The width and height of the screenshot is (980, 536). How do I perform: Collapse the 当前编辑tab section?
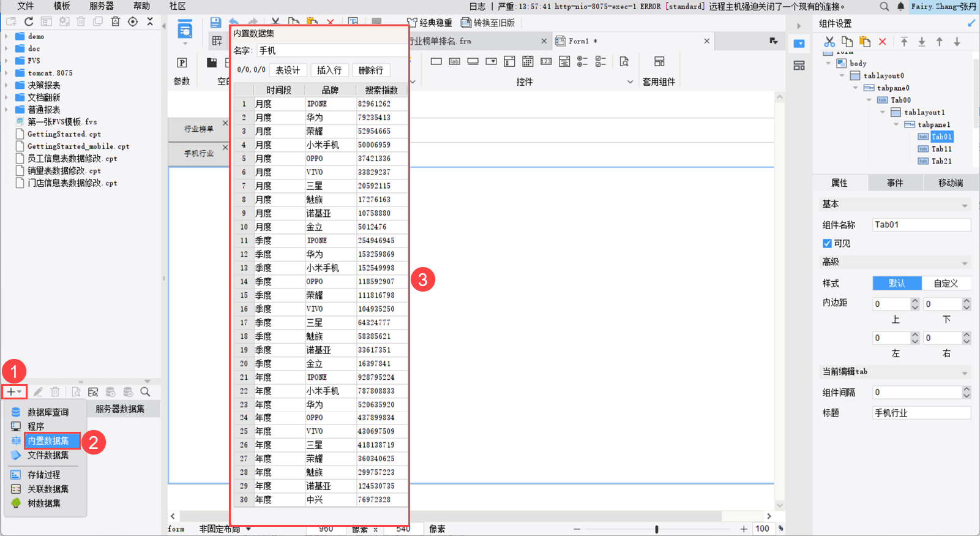[965, 372]
